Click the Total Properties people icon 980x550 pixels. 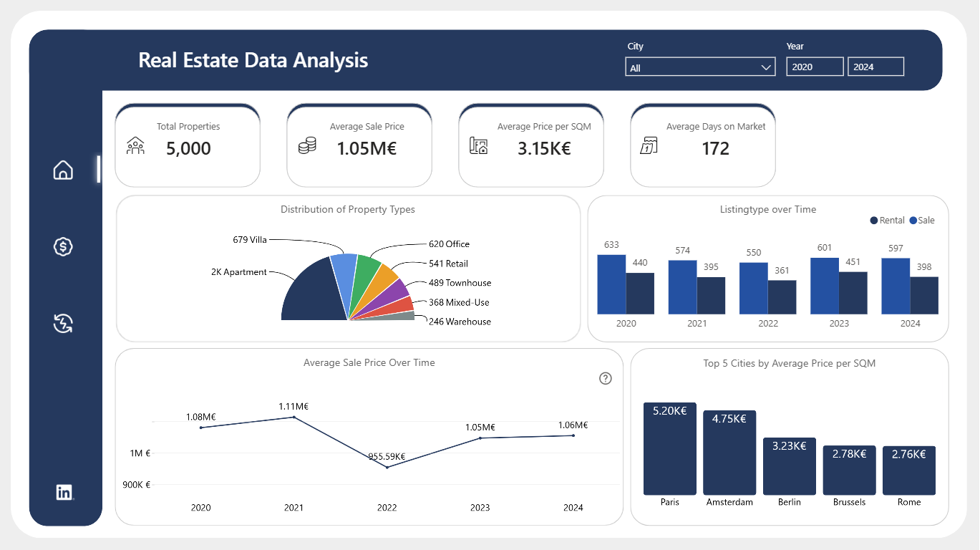pyautogui.click(x=135, y=146)
